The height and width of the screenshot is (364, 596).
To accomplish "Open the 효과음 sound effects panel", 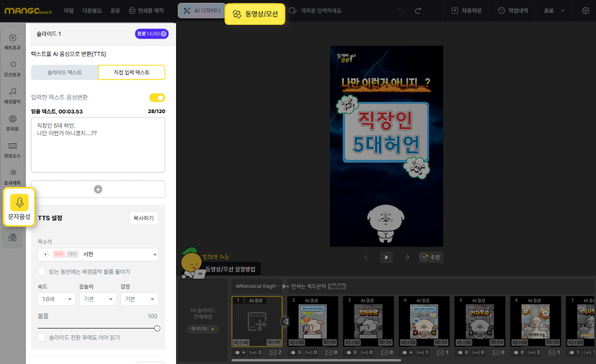I will tap(13, 122).
